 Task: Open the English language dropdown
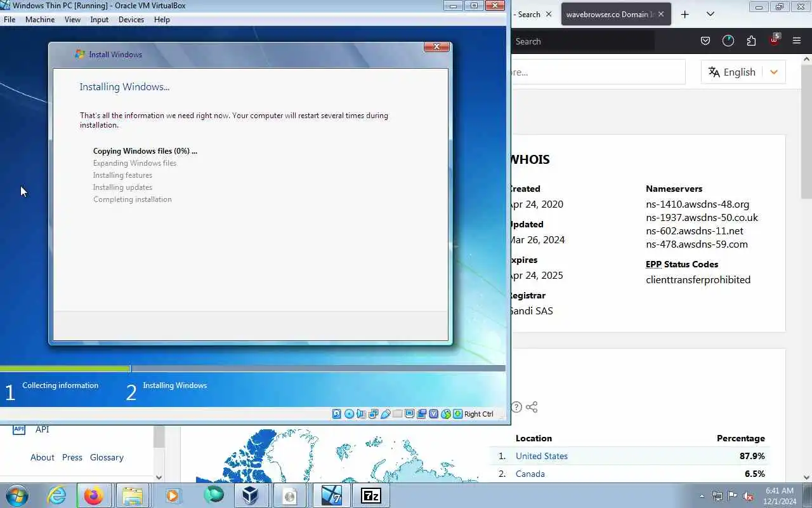point(743,72)
